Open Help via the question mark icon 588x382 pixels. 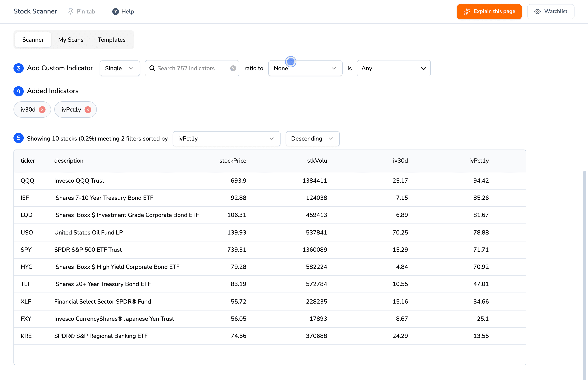click(x=115, y=12)
